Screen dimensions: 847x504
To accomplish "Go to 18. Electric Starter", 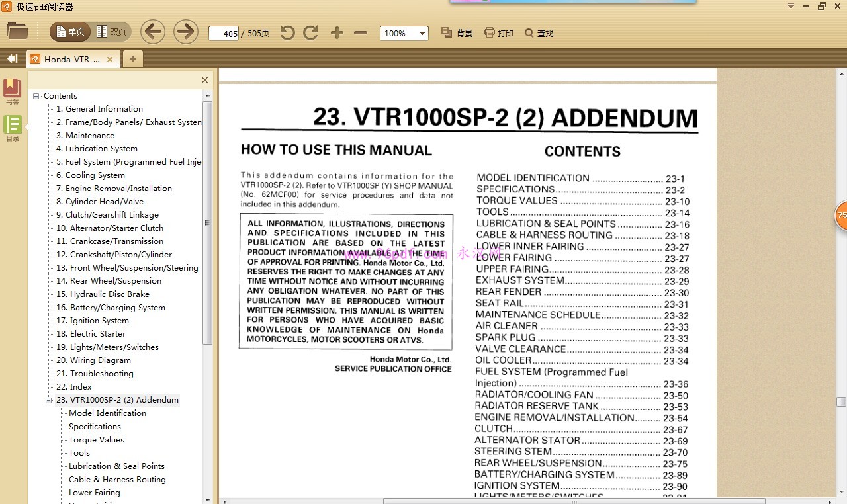I will pyautogui.click(x=91, y=334).
